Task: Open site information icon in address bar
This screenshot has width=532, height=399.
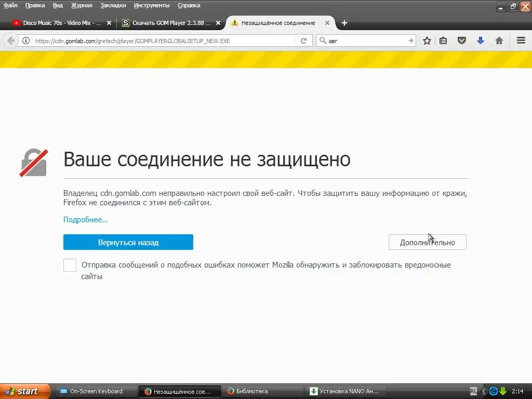Action: [26, 41]
